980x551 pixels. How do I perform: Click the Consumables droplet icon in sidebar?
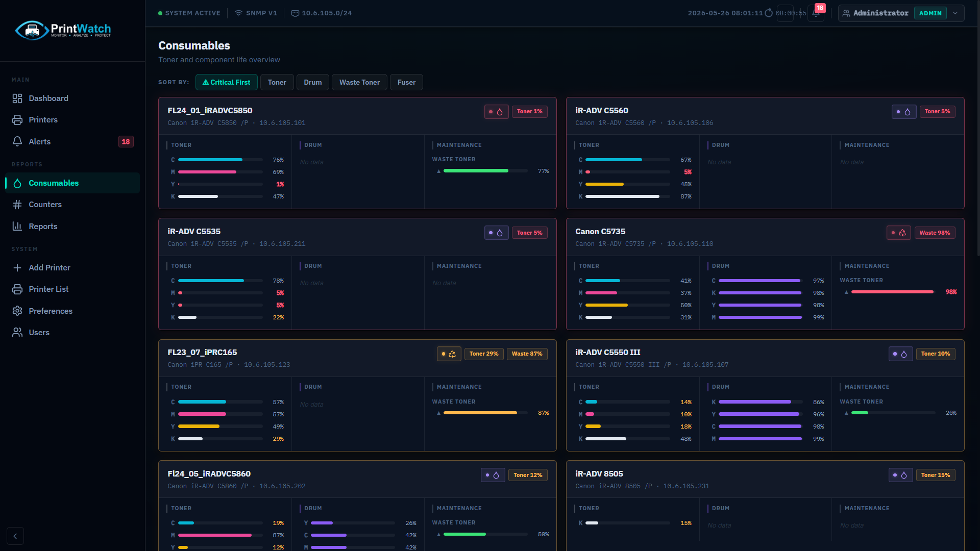click(x=17, y=183)
